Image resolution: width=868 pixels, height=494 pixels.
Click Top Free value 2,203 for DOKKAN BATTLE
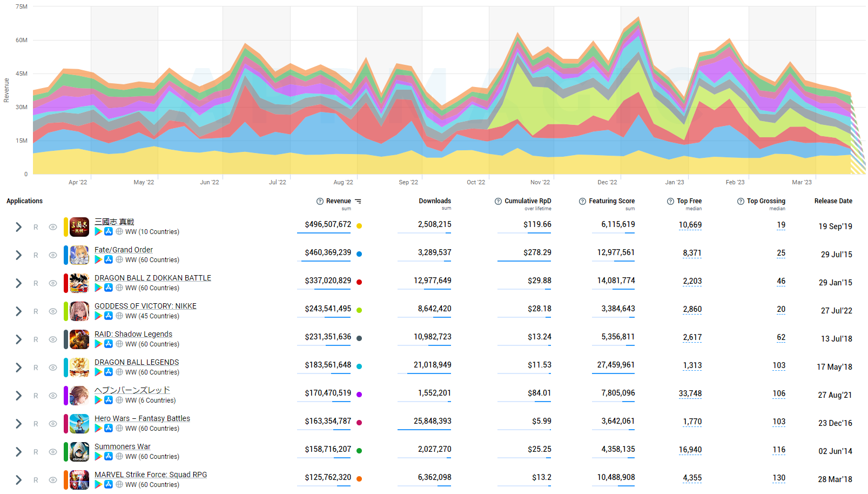tap(692, 281)
